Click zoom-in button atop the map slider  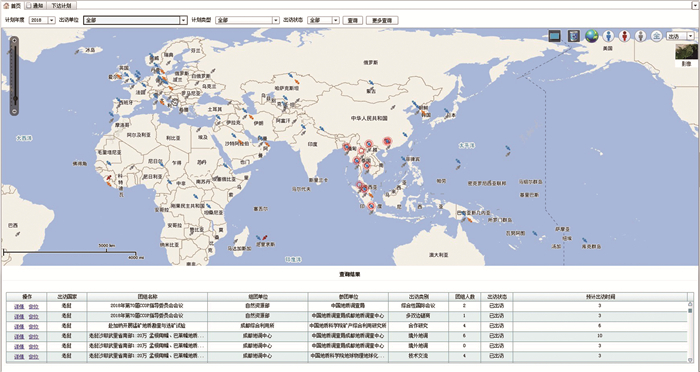coord(14,41)
